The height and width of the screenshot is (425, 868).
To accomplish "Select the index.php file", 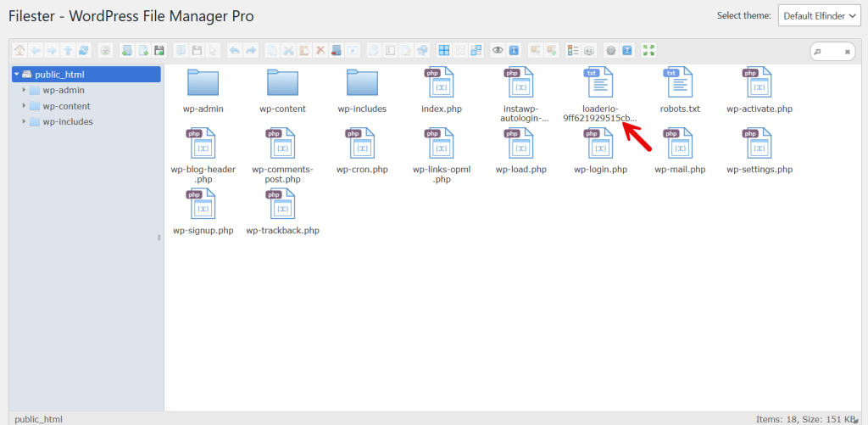I will (x=442, y=91).
